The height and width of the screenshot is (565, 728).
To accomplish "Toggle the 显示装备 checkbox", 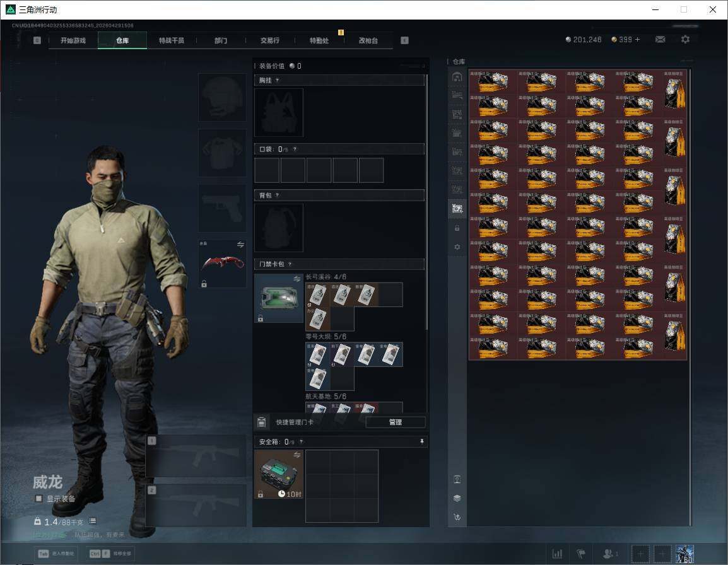I will click(39, 499).
